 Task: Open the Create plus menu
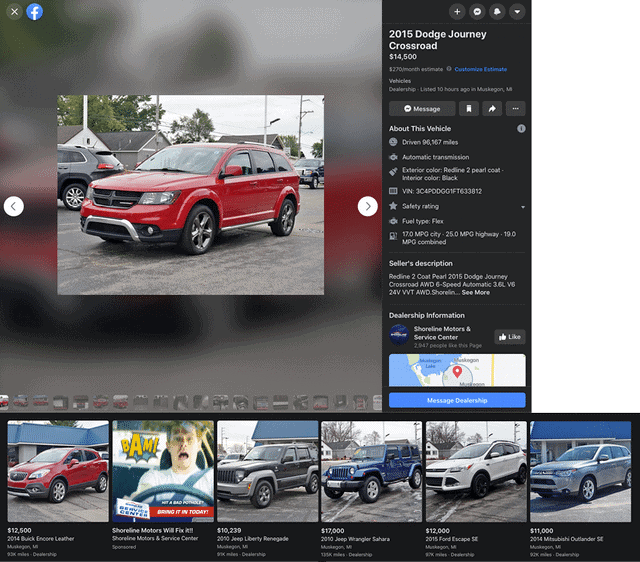coord(457,12)
